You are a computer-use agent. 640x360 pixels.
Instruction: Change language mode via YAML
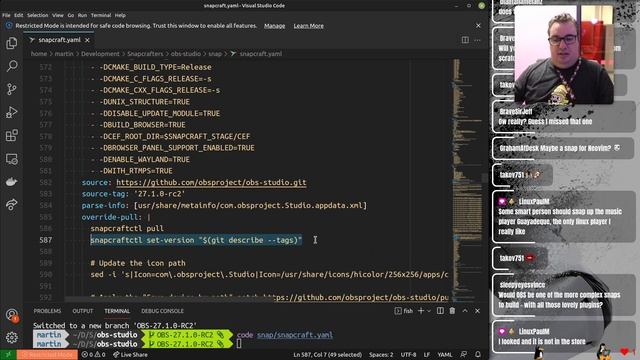pyautogui.click(x=444, y=355)
